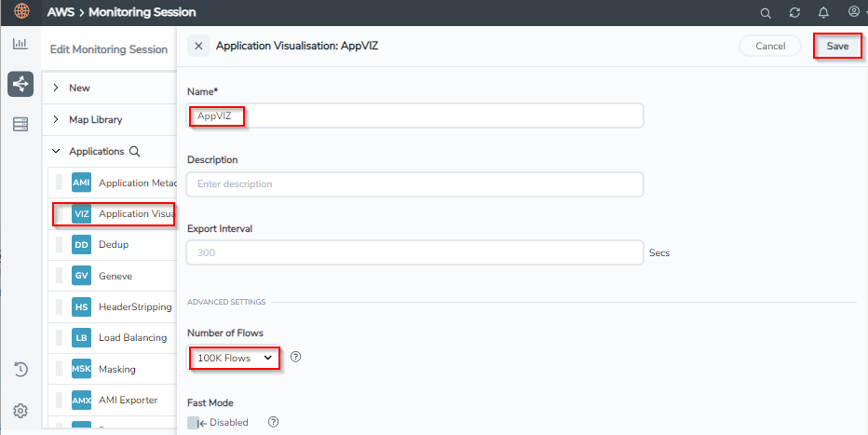
Task: Select the Dedup application label
Action: pos(114,245)
